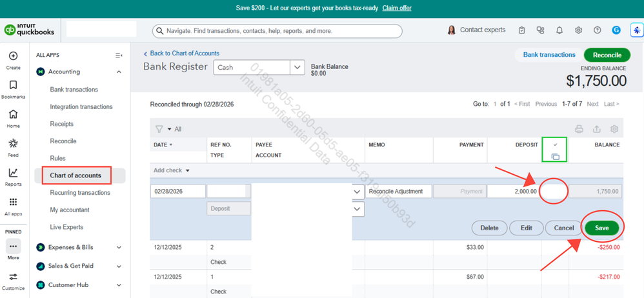Screen dimensions: 644x298
Task: Open Receipts menu item
Action: click(61, 124)
